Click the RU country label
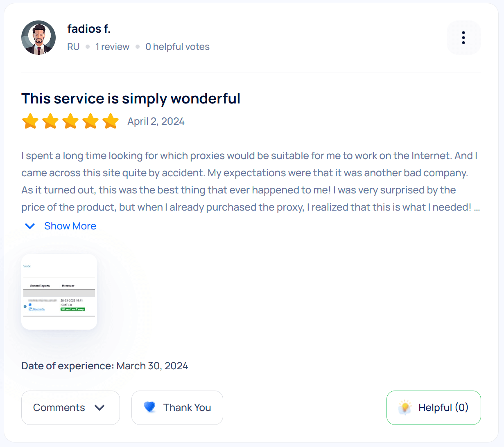Viewport: 504px width, 447px height. click(x=73, y=47)
